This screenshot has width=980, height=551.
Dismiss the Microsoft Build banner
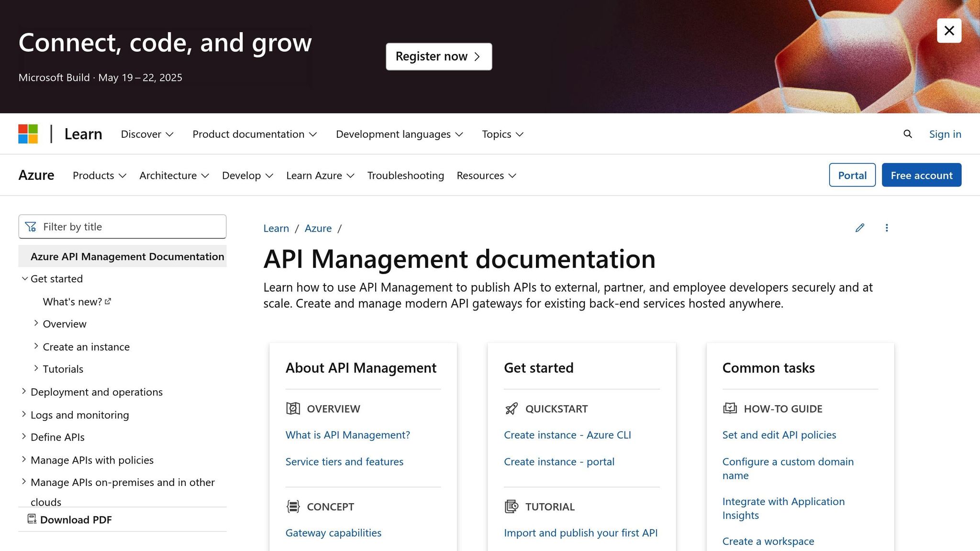click(949, 30)
